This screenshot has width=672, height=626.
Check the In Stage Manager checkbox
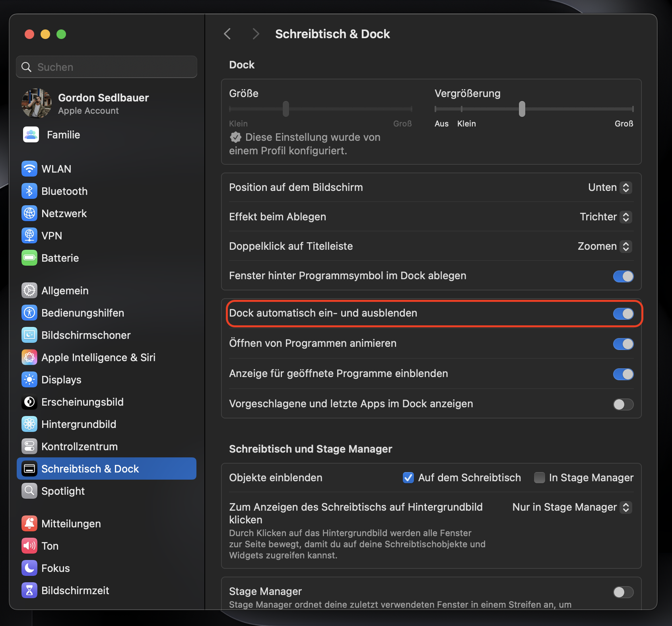[539, 478]
